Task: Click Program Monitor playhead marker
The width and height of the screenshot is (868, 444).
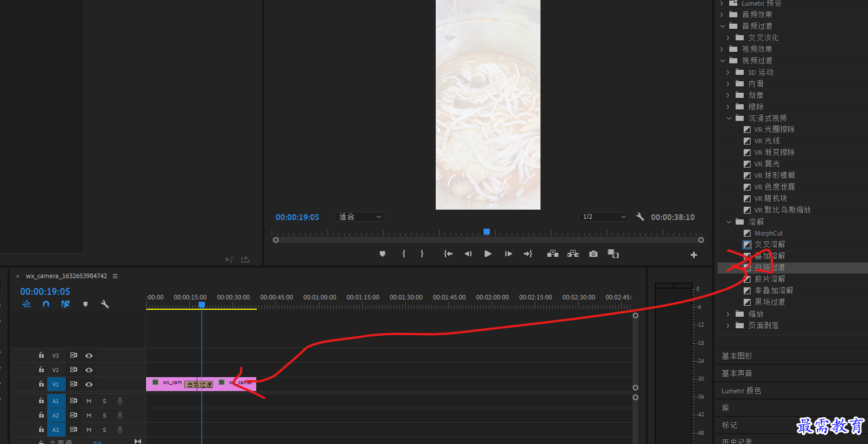Action: coord(486,232)
